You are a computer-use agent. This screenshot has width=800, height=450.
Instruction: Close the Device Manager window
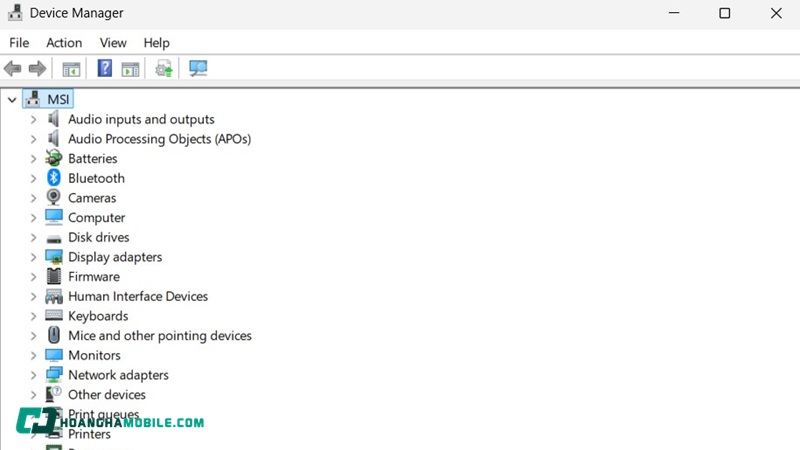pos(776,13)
